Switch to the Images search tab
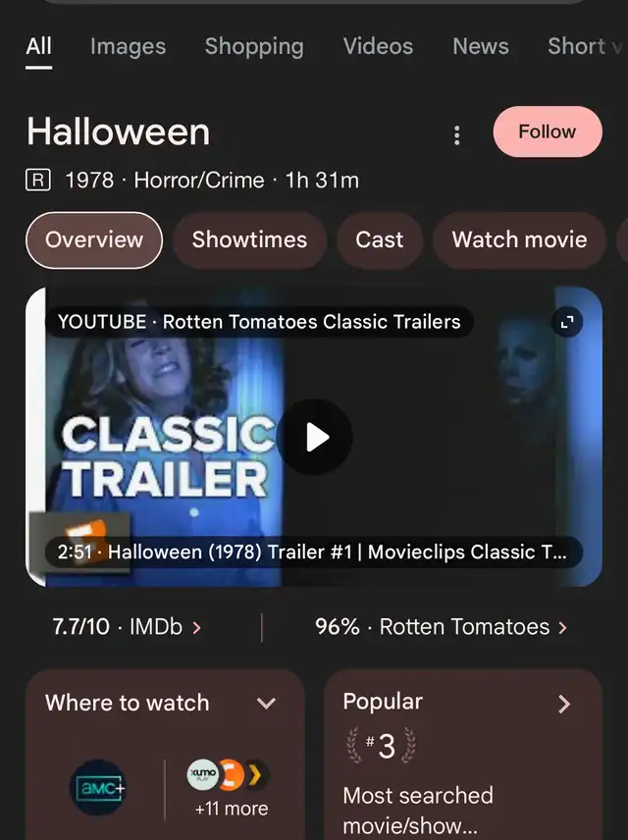The height and width of the screenshot is (840, 628). click(129, 46)
